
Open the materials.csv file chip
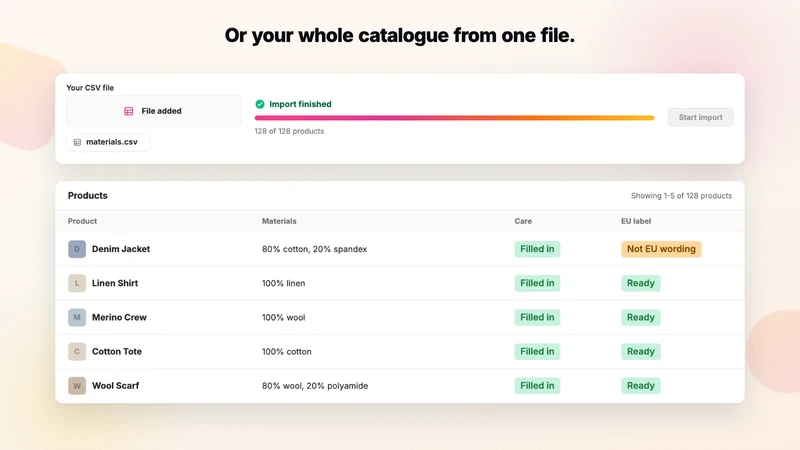[x=108, y=142]
